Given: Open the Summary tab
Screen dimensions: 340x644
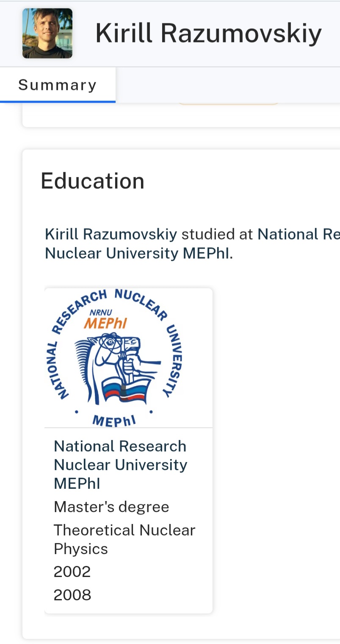Looking at the screenshot, I should click(x=58, y=85).
